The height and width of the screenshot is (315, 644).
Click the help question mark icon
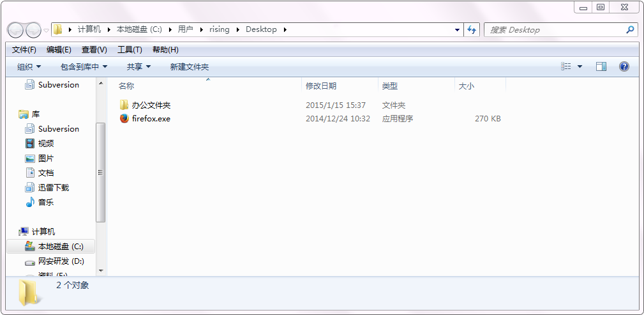[x=624, y=66]
